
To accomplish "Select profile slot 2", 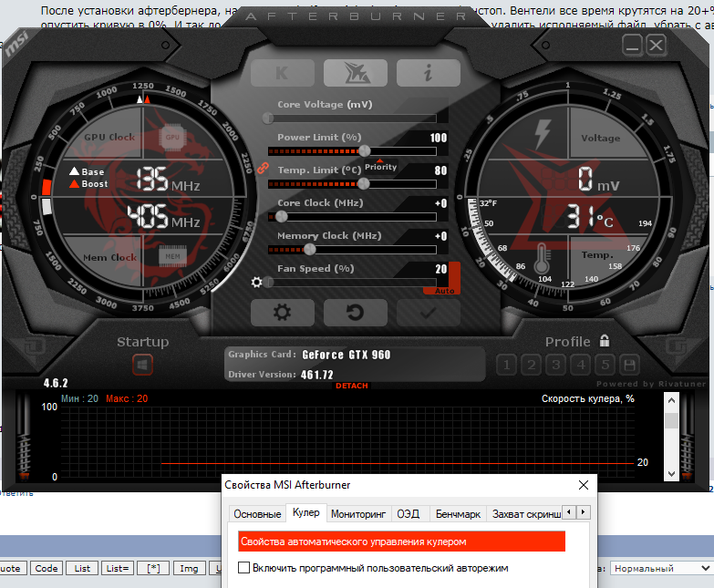I will (x=531, y=365).
